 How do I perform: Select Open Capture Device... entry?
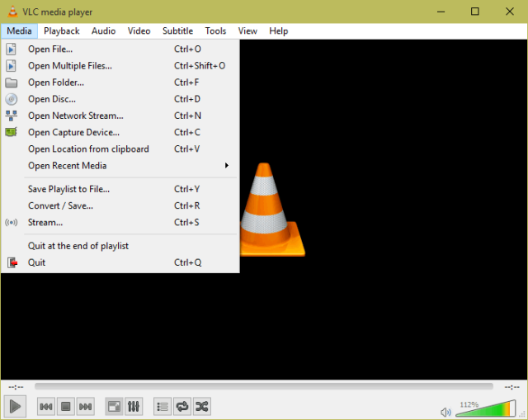click(120, 132)
